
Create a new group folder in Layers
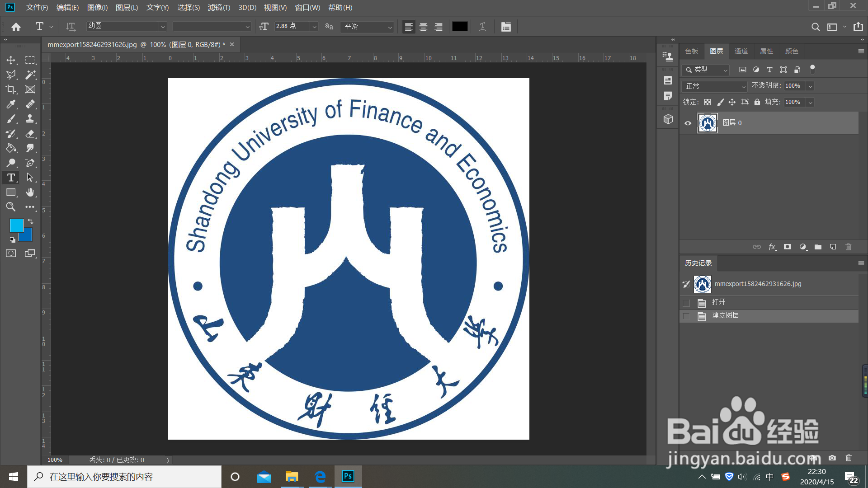[x=818, y=247]
